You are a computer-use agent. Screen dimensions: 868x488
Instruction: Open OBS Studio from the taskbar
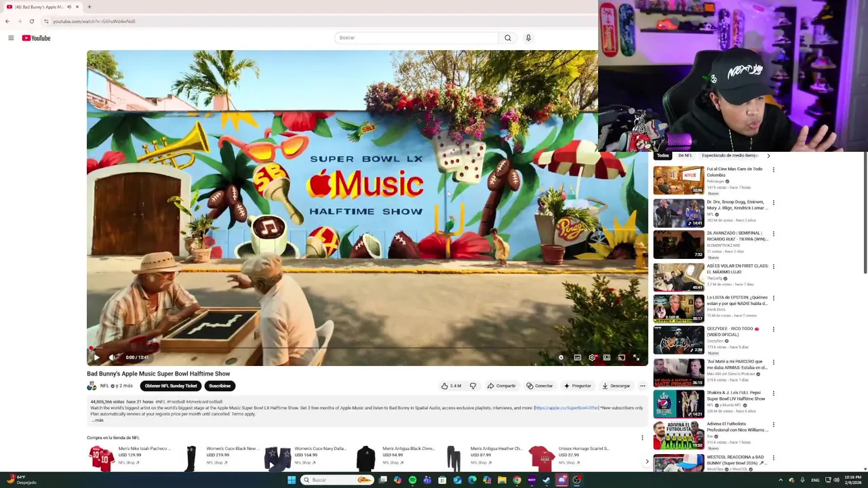tap(577, 480)
